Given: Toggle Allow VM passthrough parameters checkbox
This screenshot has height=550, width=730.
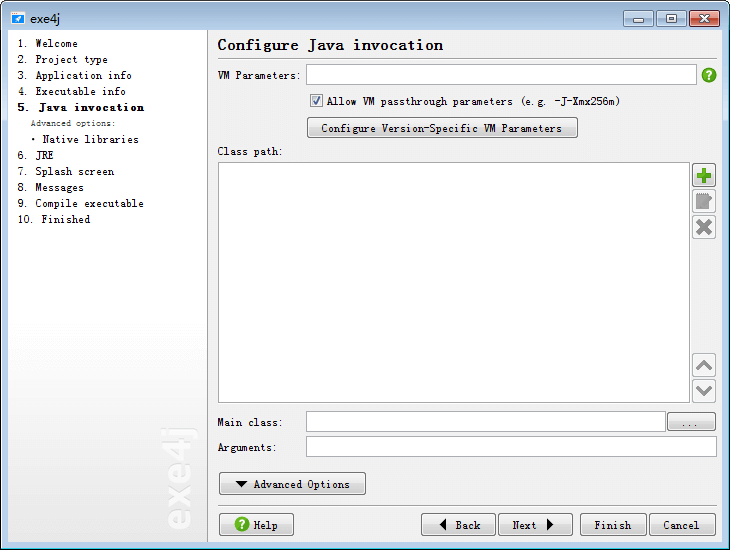Looking at the screenshot, I should pos(316,101).
